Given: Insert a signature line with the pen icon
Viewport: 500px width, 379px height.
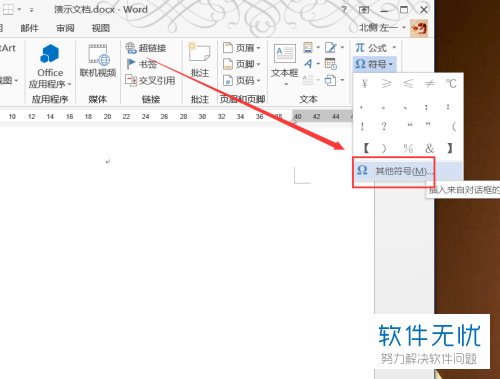Looking at the screenshot, I should coord(330,48).
